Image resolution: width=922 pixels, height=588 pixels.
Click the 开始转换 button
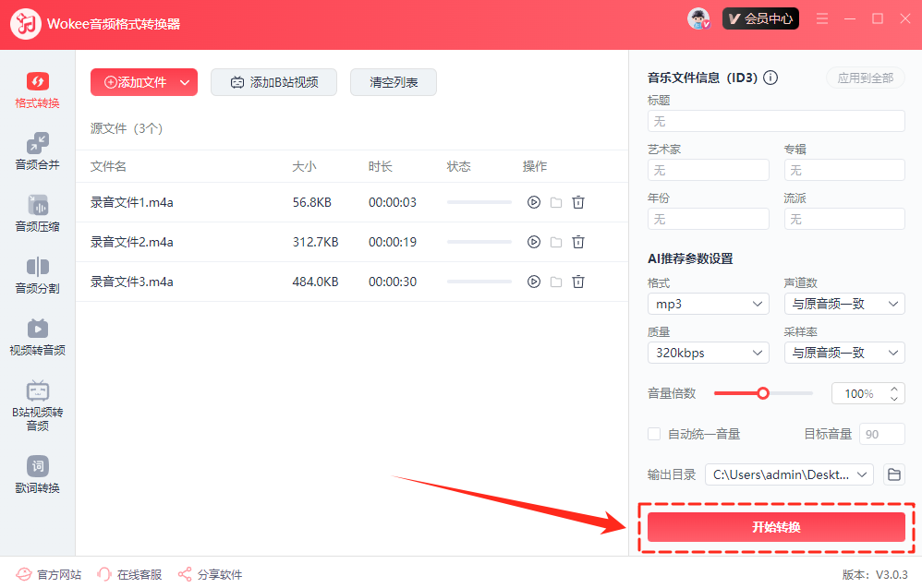click(x=776, y=527)
